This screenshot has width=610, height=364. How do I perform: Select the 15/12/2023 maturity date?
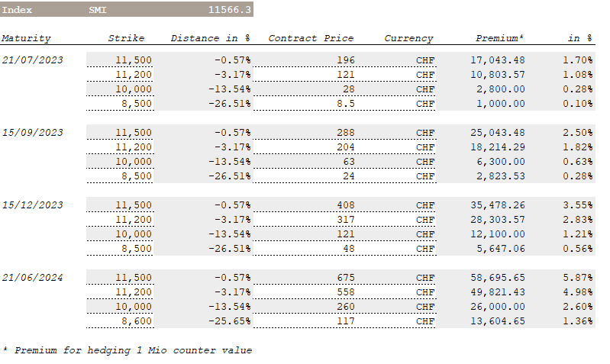[32, 205]
